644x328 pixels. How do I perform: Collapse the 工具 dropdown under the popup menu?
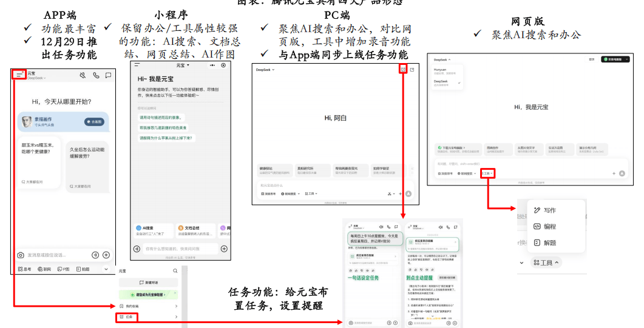click(x=546, y=263)
